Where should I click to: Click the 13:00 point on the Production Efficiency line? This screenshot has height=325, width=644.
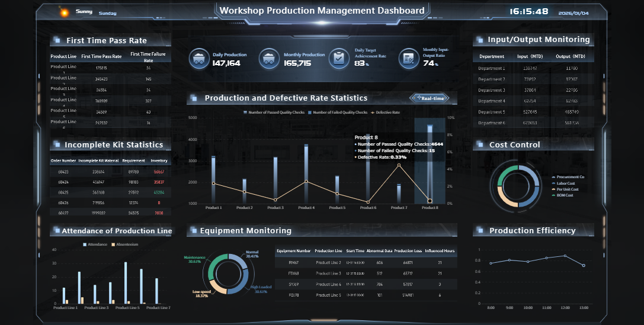click(584, 265)
